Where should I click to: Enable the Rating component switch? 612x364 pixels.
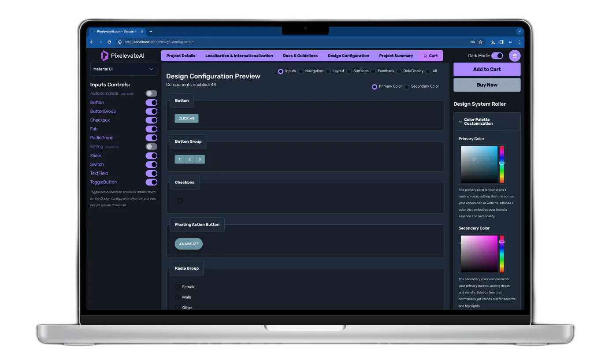[152, 146]
